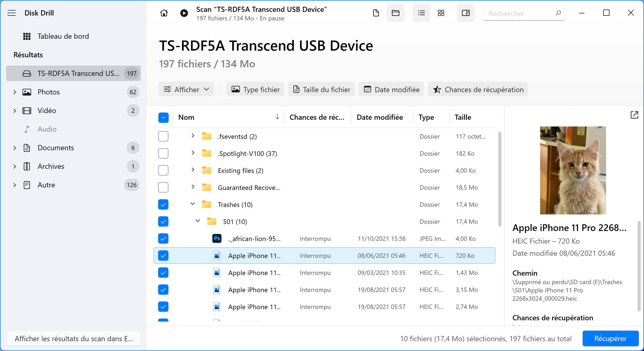644x351 pixels.
Task: Check the .fseventsd folder checkbox
Action: point(163,136)
